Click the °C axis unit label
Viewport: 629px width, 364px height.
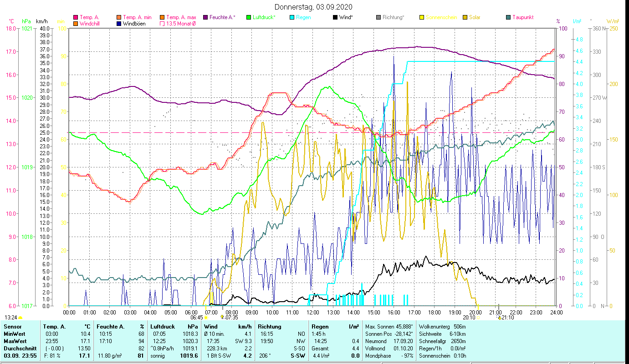[x=11, y=21]
